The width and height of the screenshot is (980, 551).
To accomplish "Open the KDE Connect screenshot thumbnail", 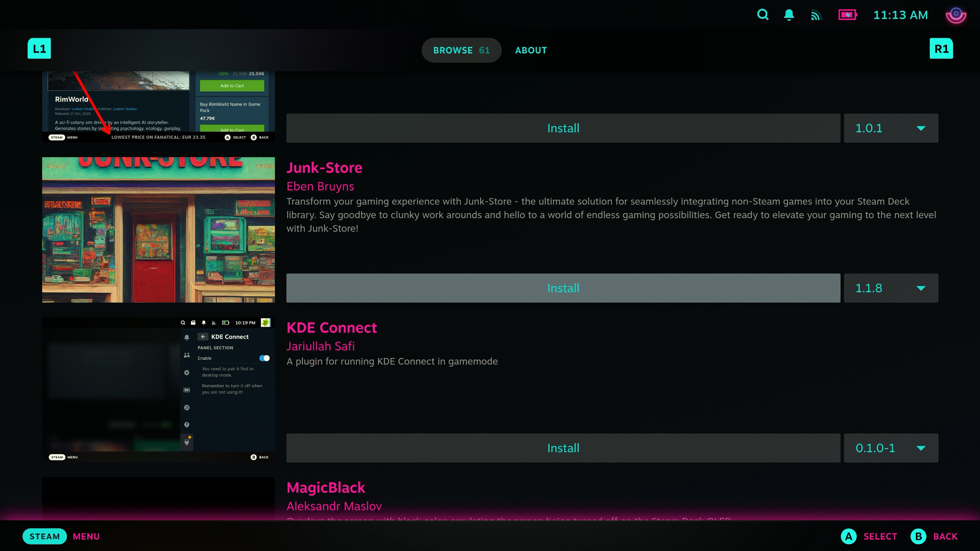I will click(158, 390).
